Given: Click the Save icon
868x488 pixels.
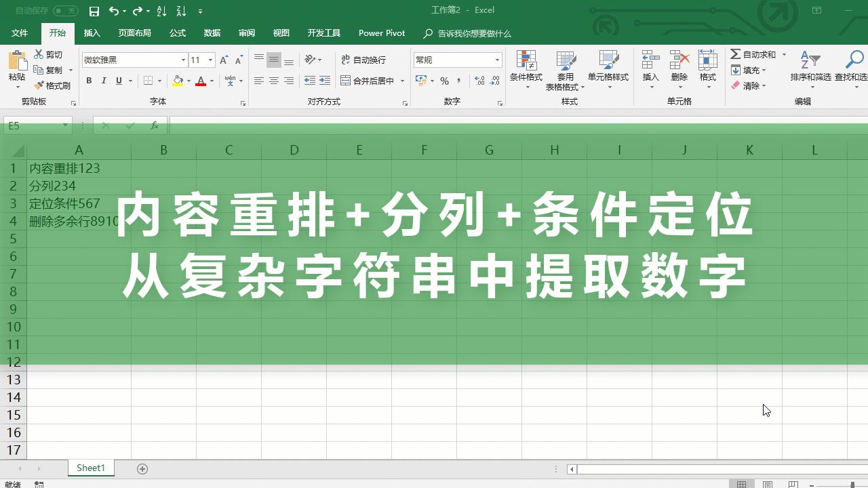Looking at the screenshot, I should (x=94, y=11).
